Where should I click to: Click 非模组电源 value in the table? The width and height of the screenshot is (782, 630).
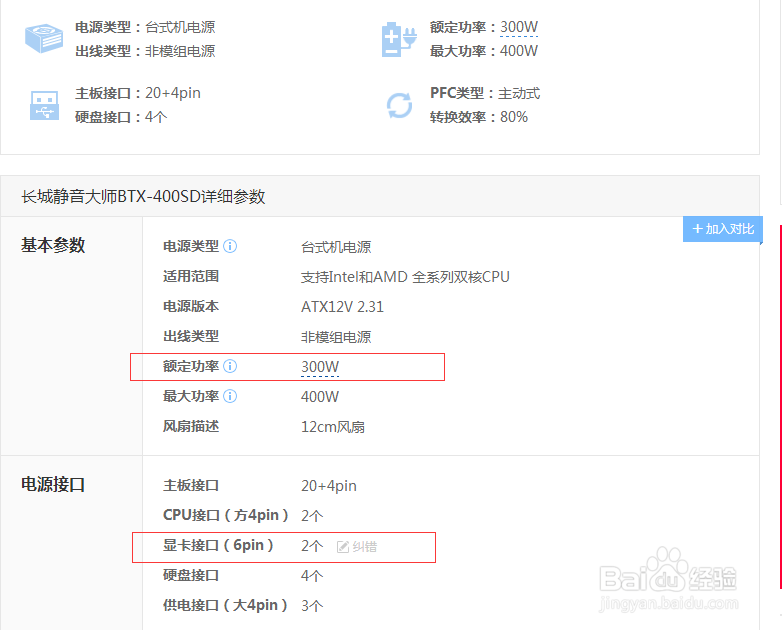(x=336, y=337)
